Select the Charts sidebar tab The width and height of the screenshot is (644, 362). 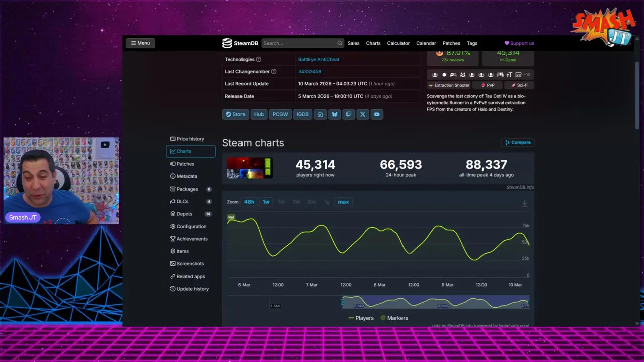[191, 151]
